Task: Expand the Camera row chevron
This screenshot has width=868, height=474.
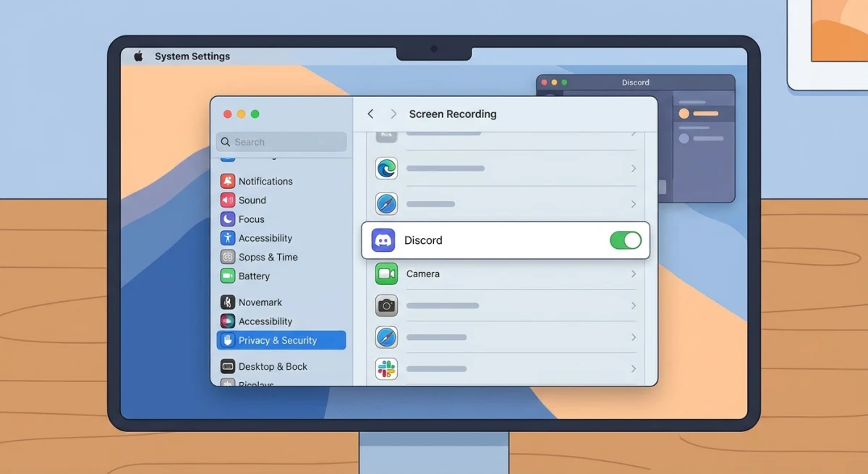Action: pyautogui.click(x=633, y=274)
